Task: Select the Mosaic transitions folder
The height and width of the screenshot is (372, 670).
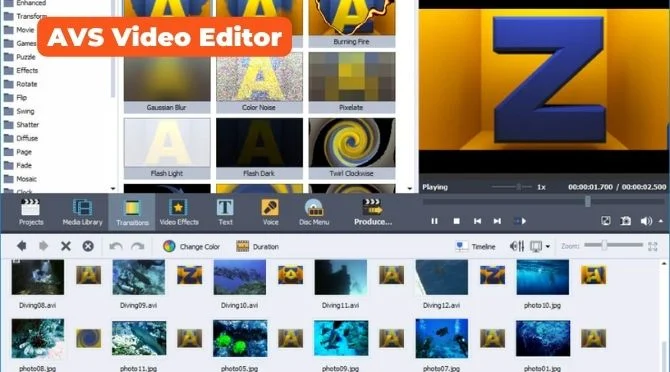Action: click(x=20, y=179)
